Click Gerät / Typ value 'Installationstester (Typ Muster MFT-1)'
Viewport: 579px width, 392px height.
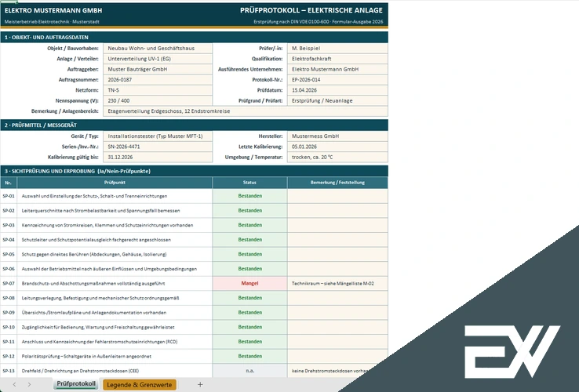(158, 136)
